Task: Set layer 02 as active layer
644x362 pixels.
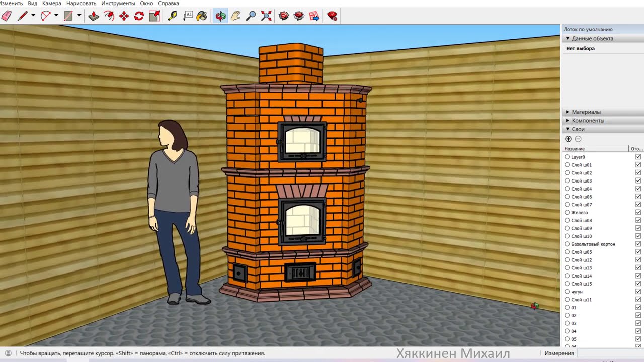Action: [567, 315]
